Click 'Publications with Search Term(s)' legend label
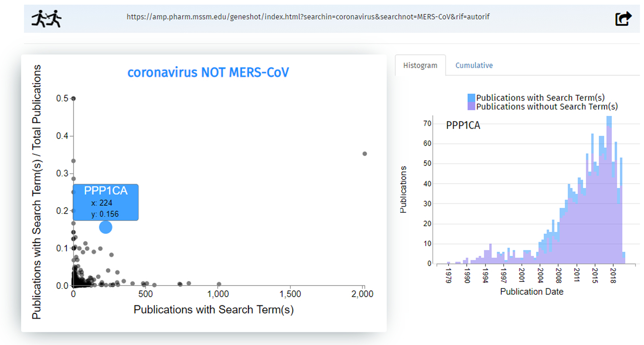Screen dimensions: 644x345 pyautogui.click(x=540, y=98)
